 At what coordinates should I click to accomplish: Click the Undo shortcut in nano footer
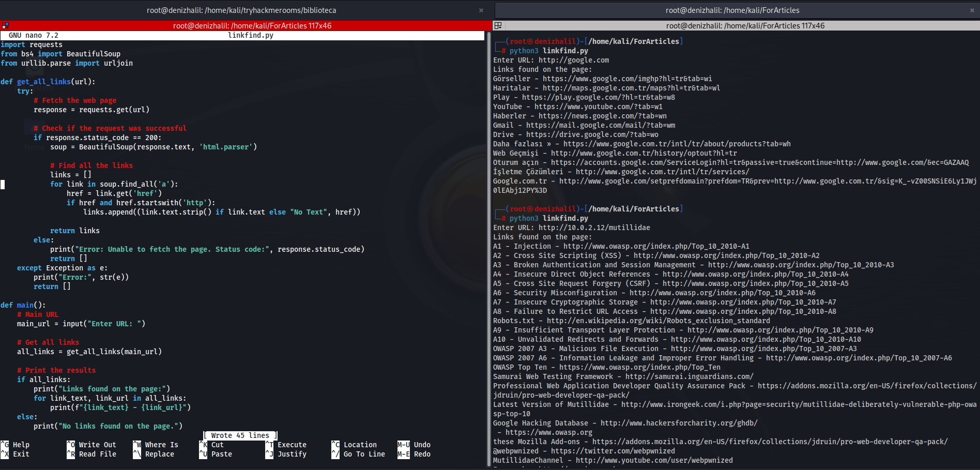[422, 445]
